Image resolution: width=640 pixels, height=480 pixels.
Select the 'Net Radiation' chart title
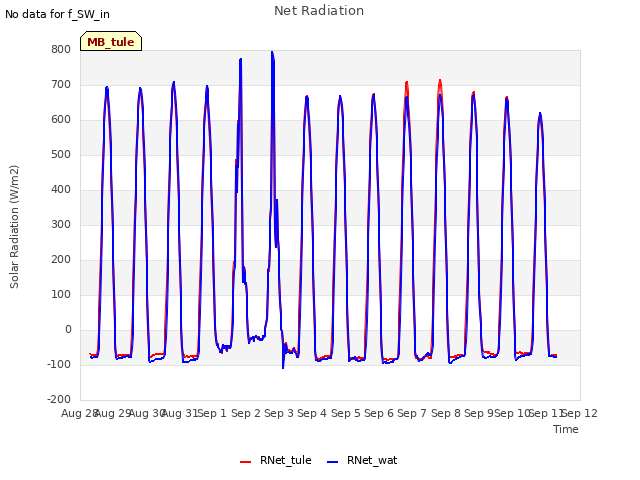pyautogui.click(x=319, y=11)
